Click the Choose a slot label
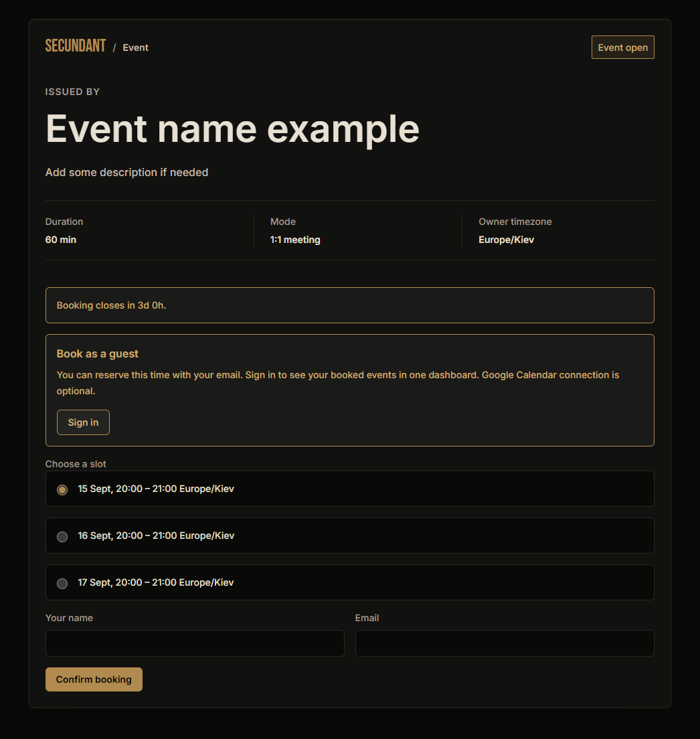 [76, 464]
